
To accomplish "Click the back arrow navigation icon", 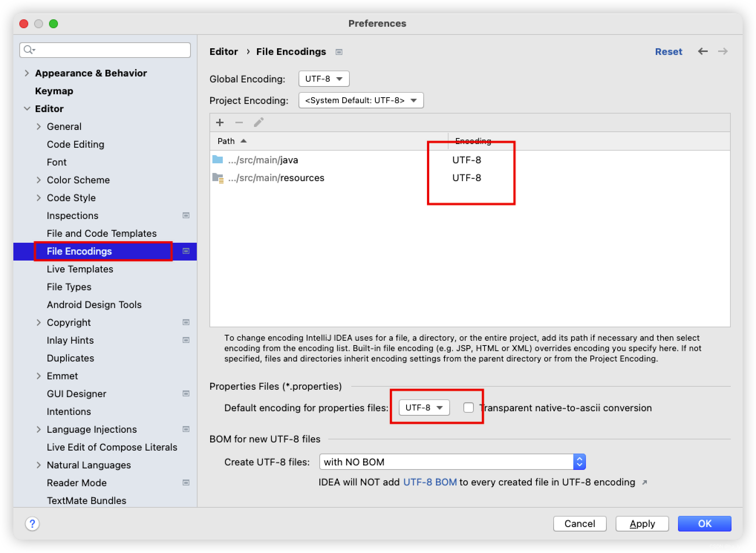I will [703, 51].
